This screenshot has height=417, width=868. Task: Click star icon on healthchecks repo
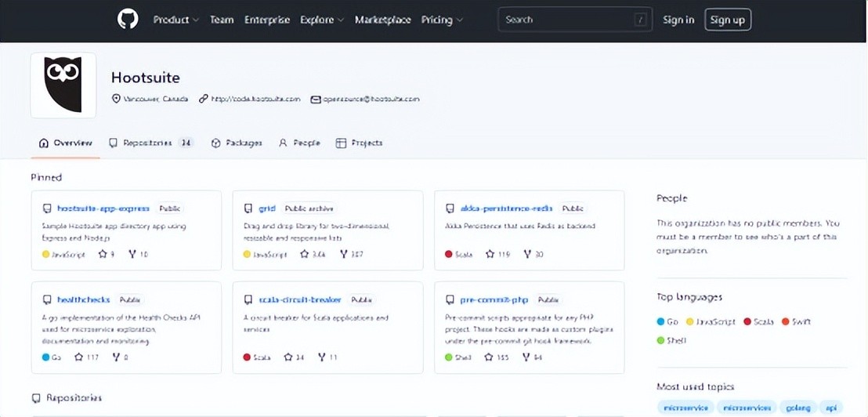click(x=79, y=357)
